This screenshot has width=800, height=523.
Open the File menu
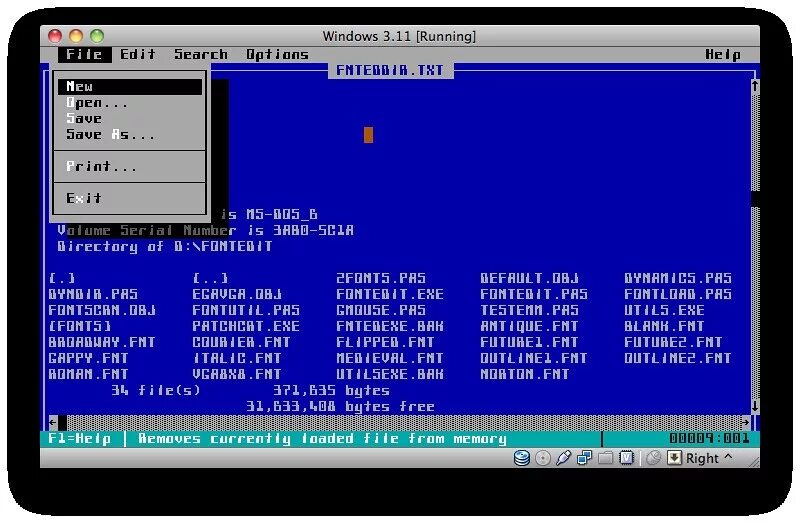click(84, 54)
